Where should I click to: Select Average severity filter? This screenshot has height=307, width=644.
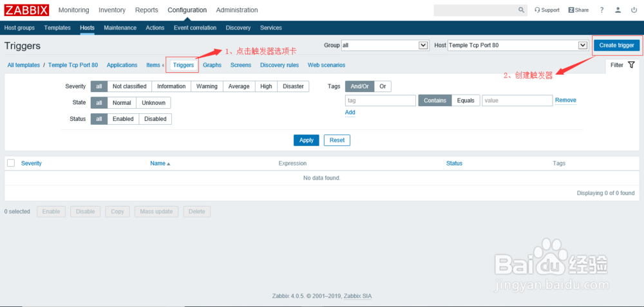coord(239,86)
